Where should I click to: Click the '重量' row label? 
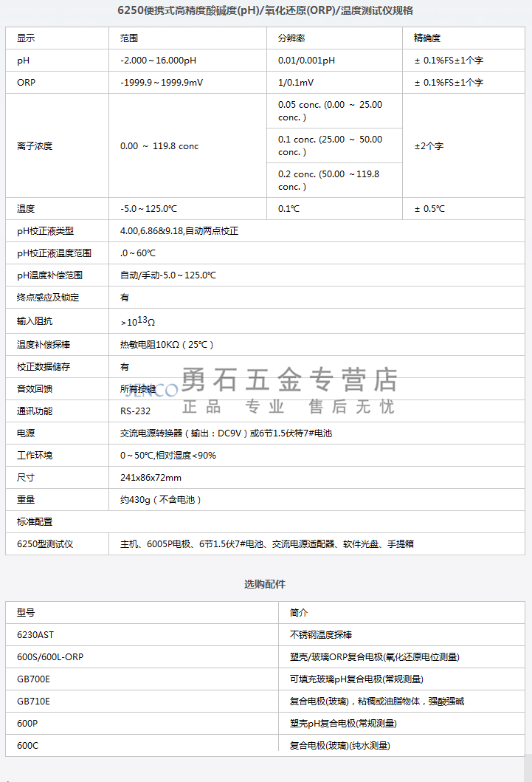[26, 500]
